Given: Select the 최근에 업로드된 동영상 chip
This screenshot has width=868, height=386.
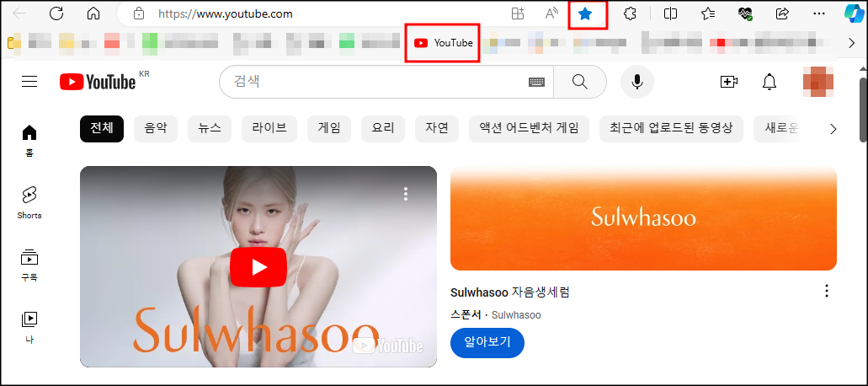Looking at the screenshot, I should (x=671, y=129).
